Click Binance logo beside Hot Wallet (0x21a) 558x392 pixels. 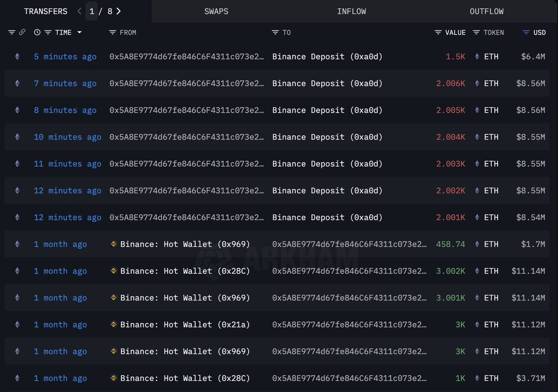pos(113,325)
